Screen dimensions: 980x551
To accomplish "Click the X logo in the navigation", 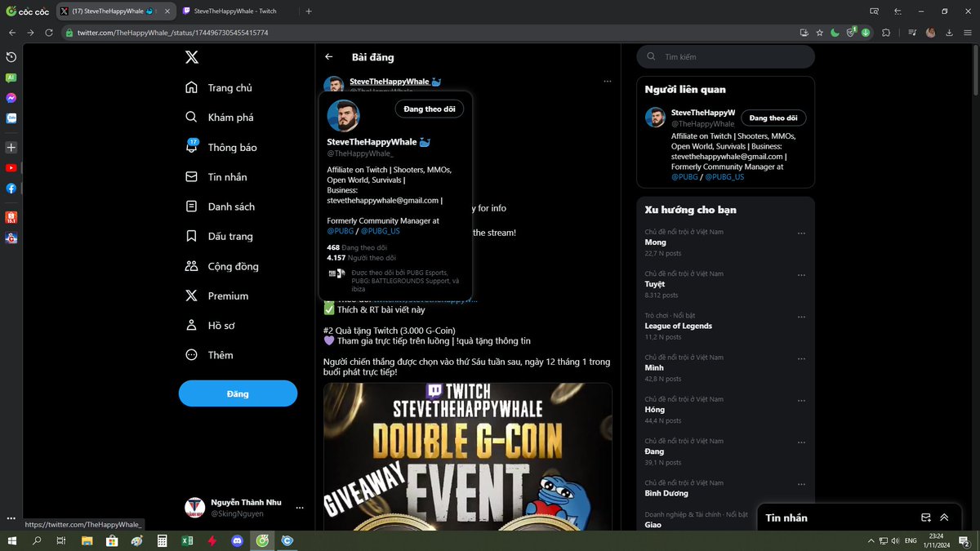I will (x=191, y=57).
